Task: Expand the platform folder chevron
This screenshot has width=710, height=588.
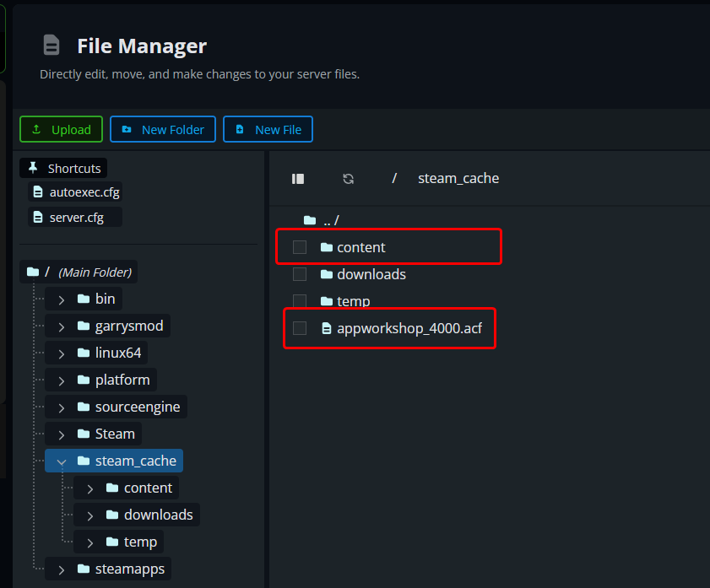Action: pyautogui.click(x=61, y=380)
